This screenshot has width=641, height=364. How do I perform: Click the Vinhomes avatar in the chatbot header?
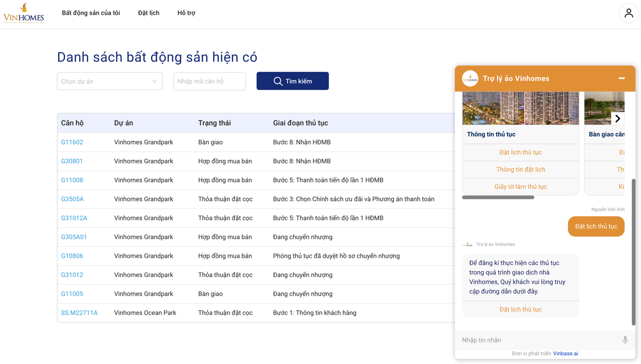tap(470, 79)
